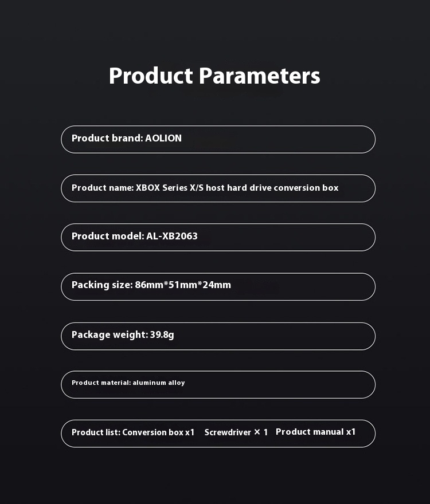Click the AL-XB2063 model number
The height and width of the screenshot is (504, 430).
[x=172, y=236]
